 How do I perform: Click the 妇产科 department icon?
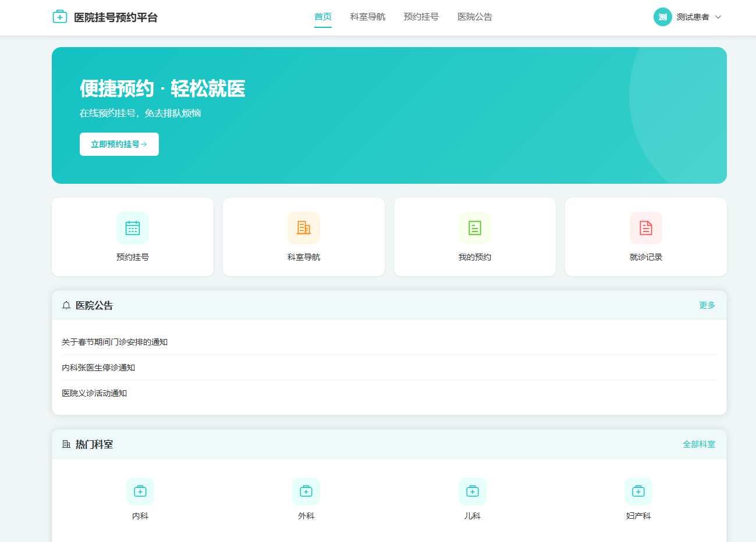click(x=638, y=491)
